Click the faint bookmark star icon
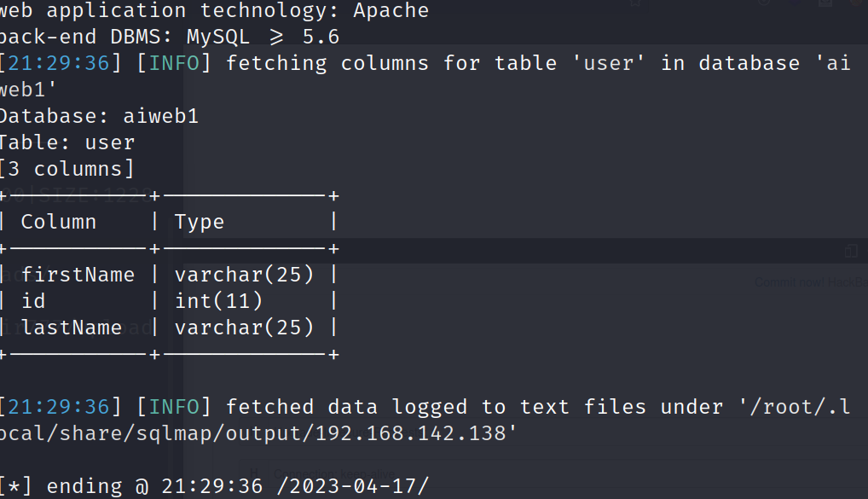868x499 pixels. [x=635, y=3]
